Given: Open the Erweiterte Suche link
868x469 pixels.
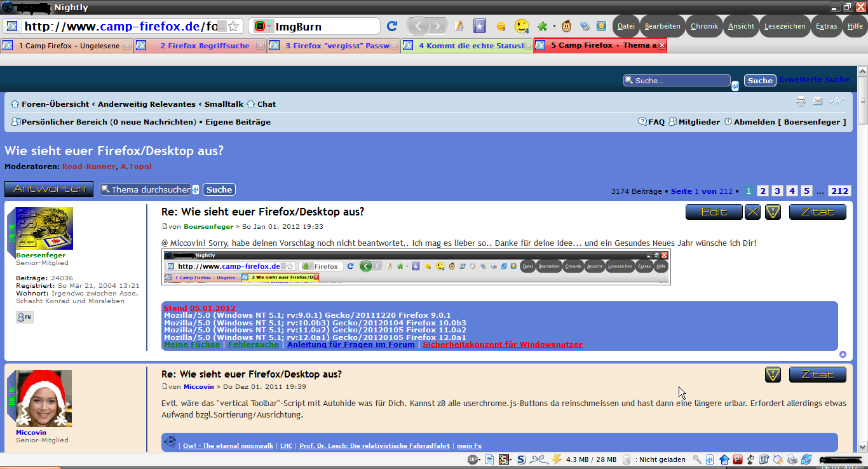Looking at the screenshot, I should click(814, 79).
